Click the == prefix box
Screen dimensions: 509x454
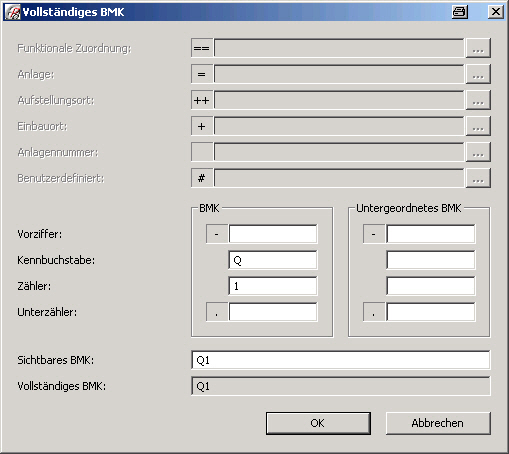pyautogui.click(x=202, y=48)
